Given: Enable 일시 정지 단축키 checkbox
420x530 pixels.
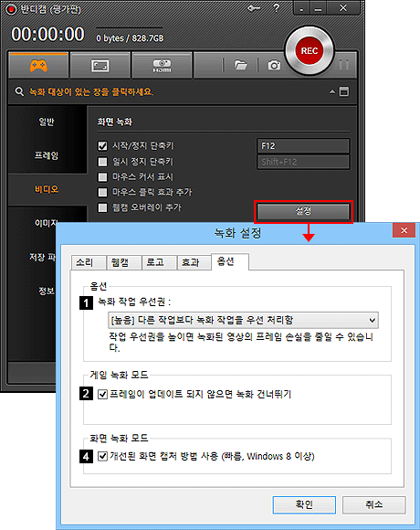Looking at the screenshot, I should point(102,162).
